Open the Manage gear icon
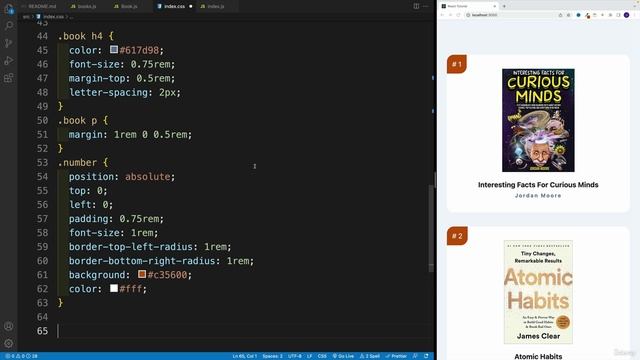Screen dimensions: 640x360 [x=9, y=343]
